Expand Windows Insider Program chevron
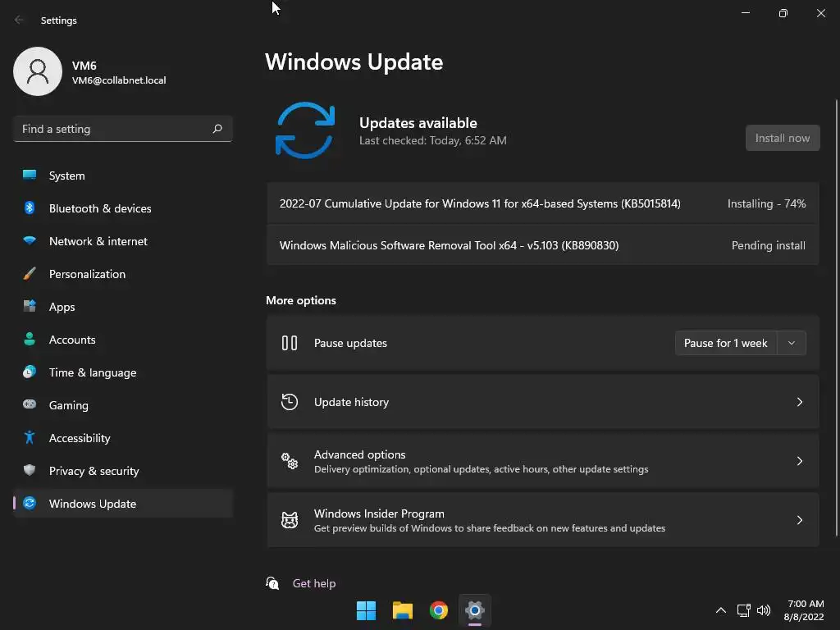Image resolution: width=840 pixels, height=630 pixels. [799, 519]
